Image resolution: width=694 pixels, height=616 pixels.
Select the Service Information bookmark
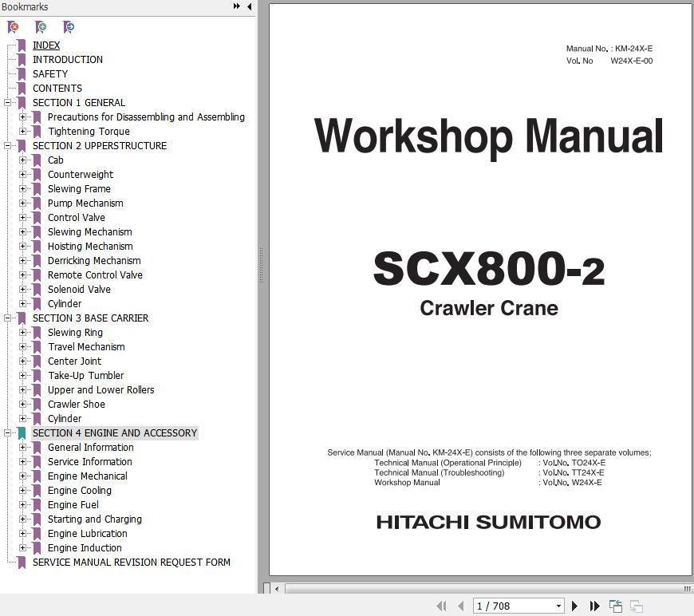pyautogui.click(x=90, y=462)
